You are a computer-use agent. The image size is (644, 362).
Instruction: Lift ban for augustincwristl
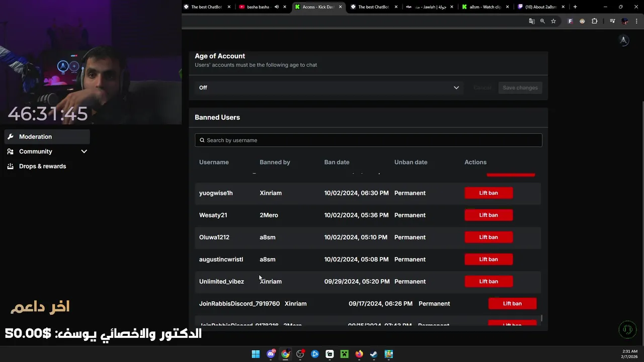[x=489, y=259]
